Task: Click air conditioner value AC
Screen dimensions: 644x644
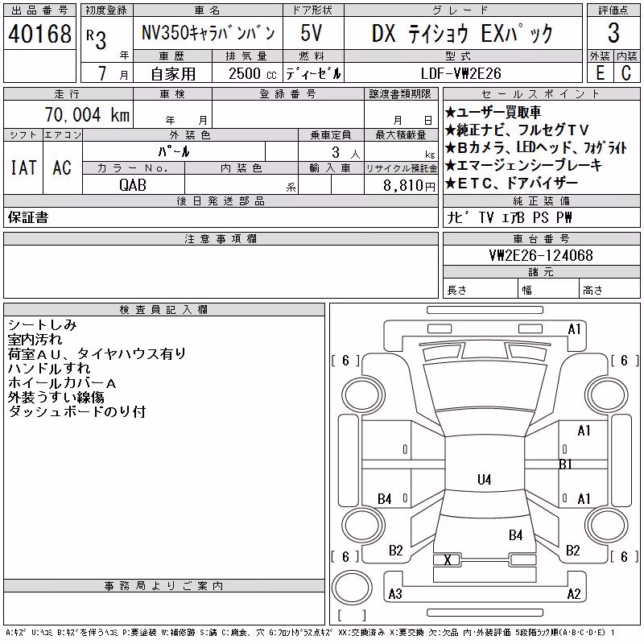Action: (62, 168)
